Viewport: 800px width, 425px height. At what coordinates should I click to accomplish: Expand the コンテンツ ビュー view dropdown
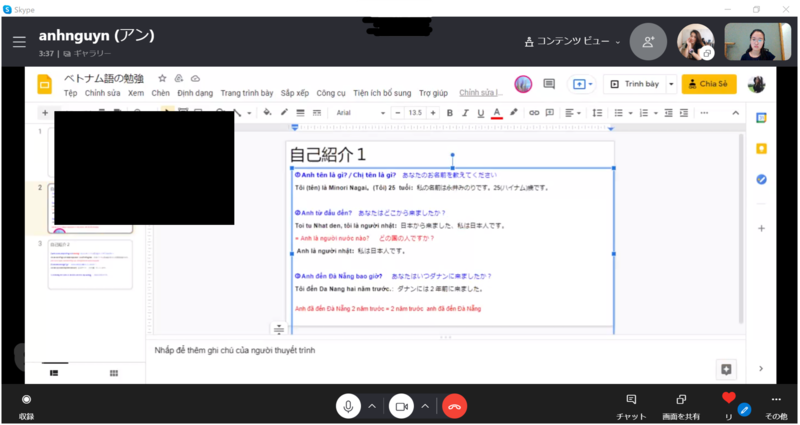[x=573, y=42]
